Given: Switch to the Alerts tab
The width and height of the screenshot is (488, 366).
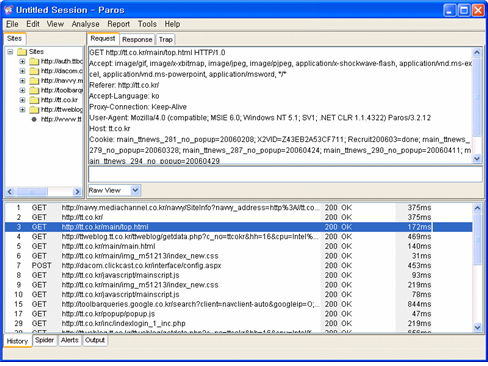Looking at the screenshot, I should (70, 340).
